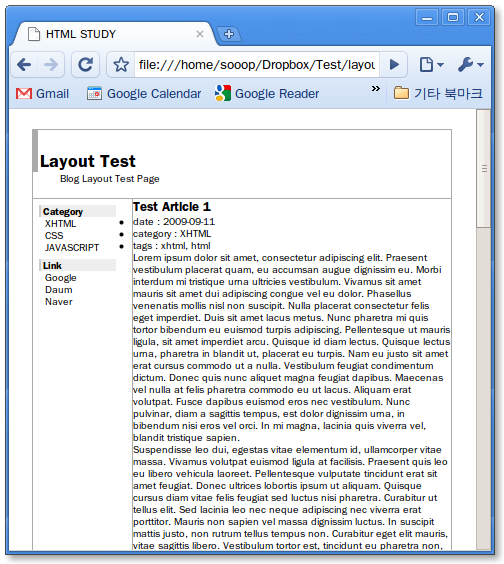Click the Blog Layout Test Page subtitle

pyautogui.click(x=110, y=179)
